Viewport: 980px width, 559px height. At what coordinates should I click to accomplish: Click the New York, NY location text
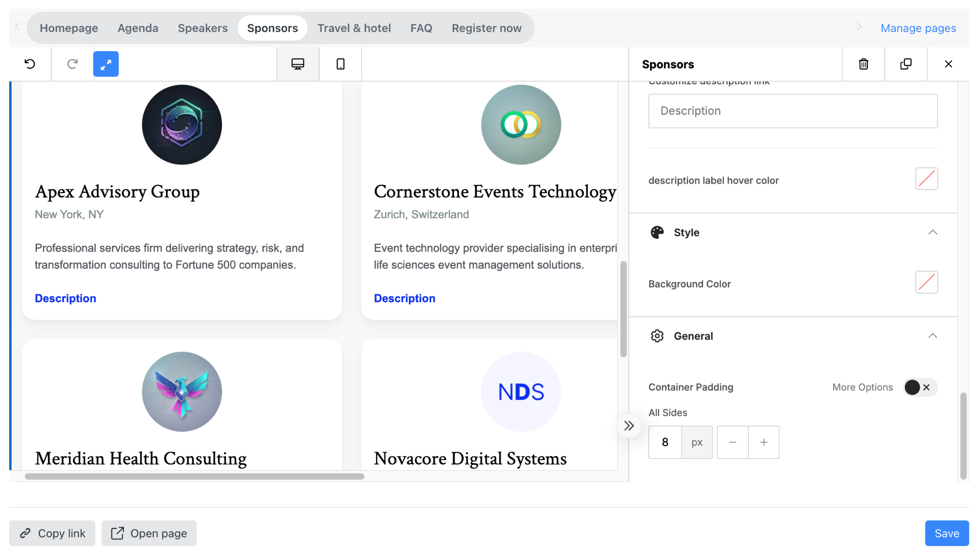coord(69,215)
